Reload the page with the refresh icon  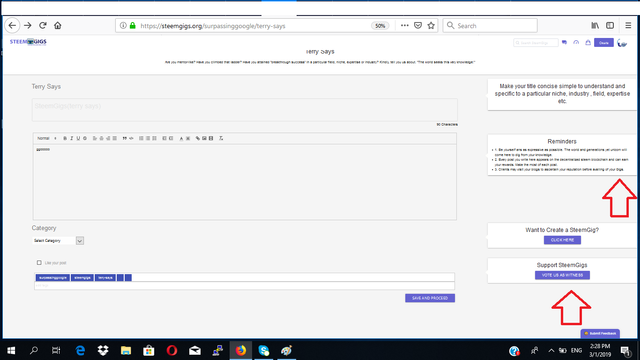[x=42, y=25]
